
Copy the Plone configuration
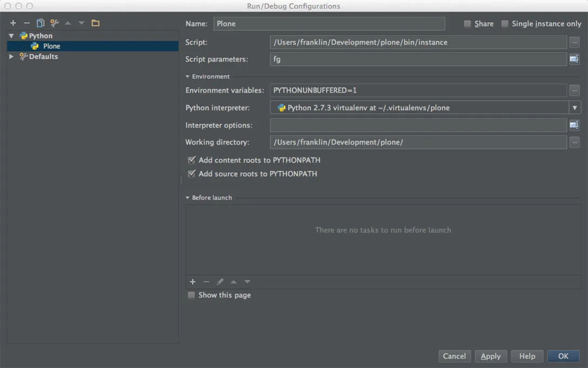[40, 23]
